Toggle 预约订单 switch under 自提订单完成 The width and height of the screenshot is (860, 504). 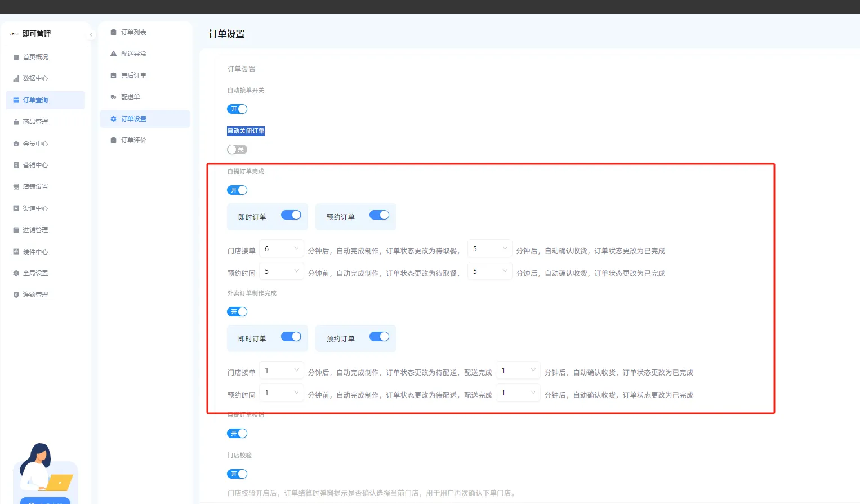coord(380,215)
